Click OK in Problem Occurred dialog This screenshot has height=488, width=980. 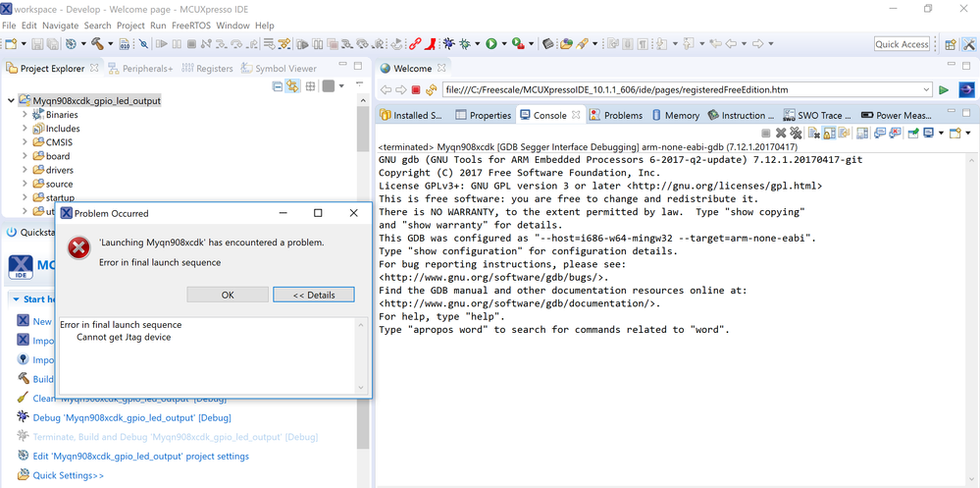click(228, 295)
